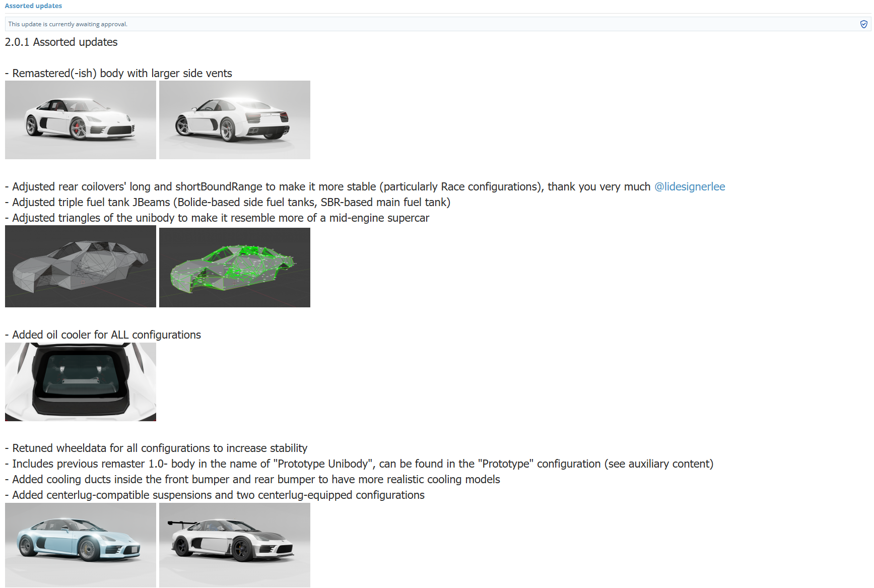874x588 pixels.
Task: Open white car front view thumbnail
Action: 81,120
